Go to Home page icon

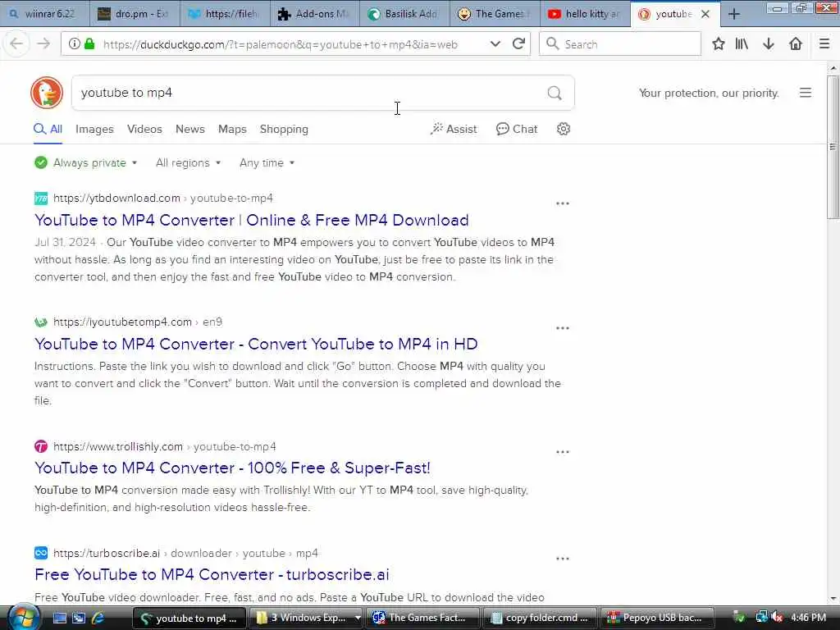(x=796, y=44)
